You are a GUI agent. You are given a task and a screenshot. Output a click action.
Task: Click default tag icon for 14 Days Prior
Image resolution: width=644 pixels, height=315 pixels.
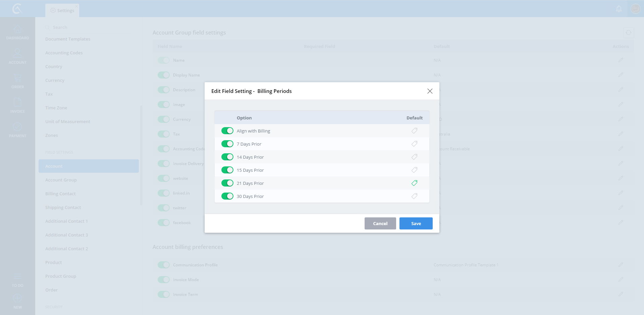[x=414, y=157]
